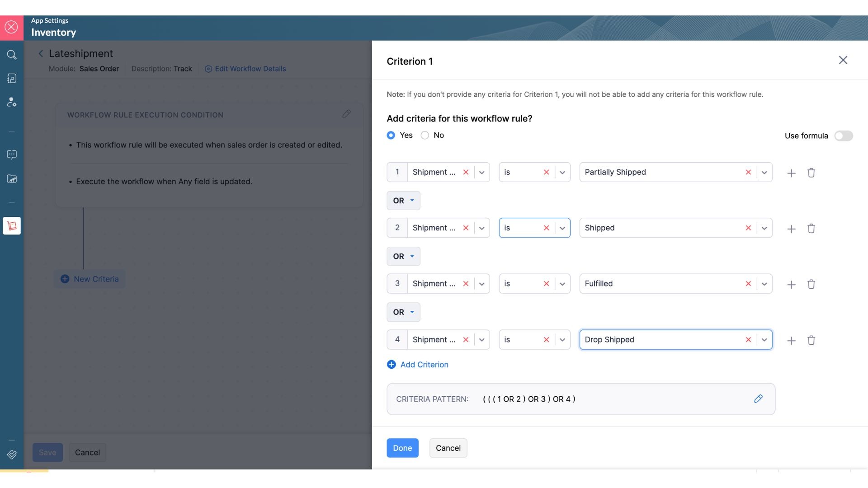Go back using the arrow beside Lateshipment
Viewport: 868px width, 488px height.
pos(41,54)
